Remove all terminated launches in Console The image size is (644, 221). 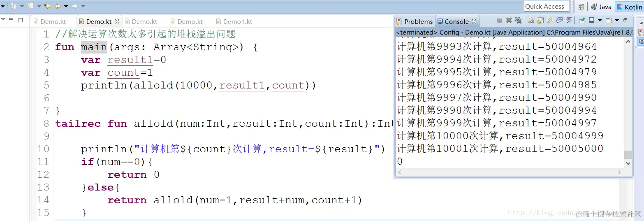point(518,20)
